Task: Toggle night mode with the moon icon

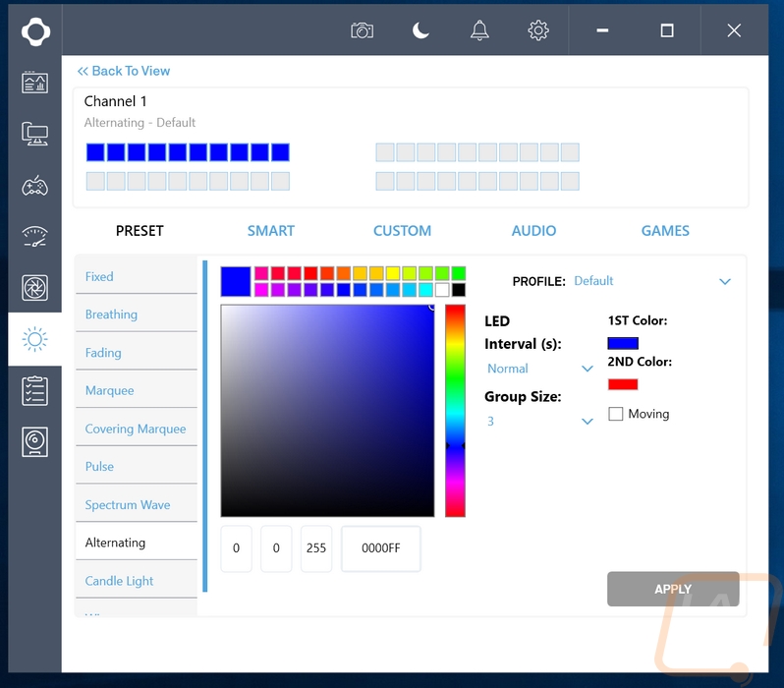Action: [x=420, y=30]
